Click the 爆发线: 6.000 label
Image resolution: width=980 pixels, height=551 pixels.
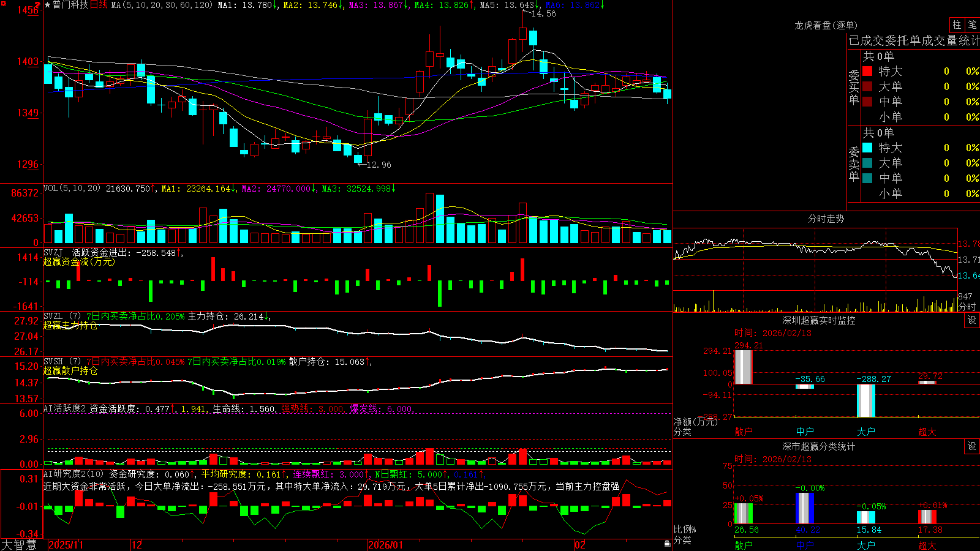(382, 408)
